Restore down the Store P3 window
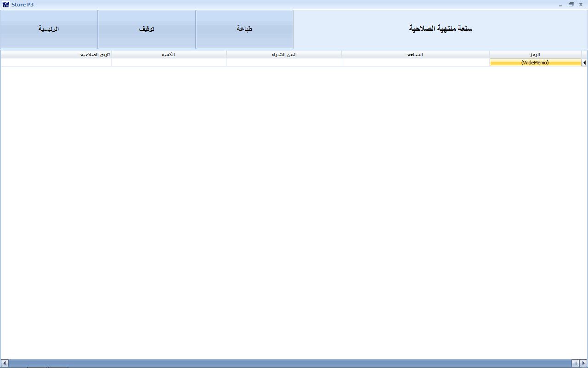The image size is (588, 368). 571,5
